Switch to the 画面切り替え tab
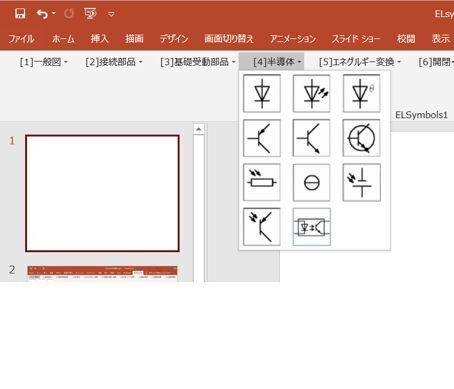This screenshot has width=454, height=389. point(229,39)
